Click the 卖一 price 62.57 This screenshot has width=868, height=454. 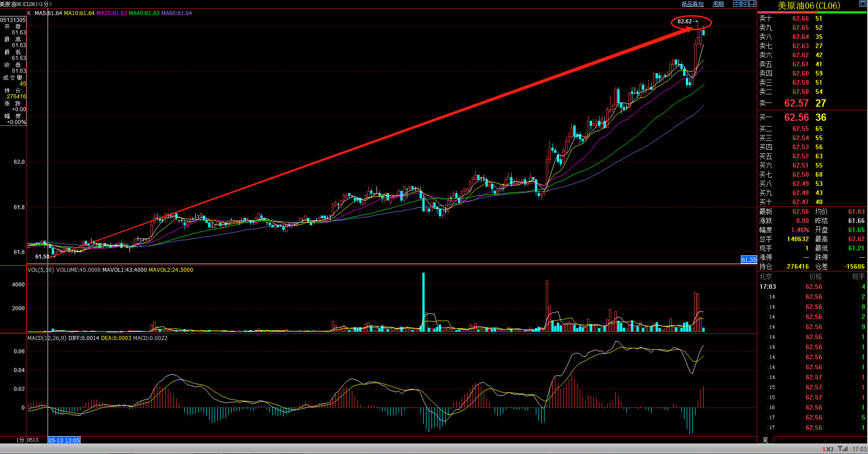[797, 103]
